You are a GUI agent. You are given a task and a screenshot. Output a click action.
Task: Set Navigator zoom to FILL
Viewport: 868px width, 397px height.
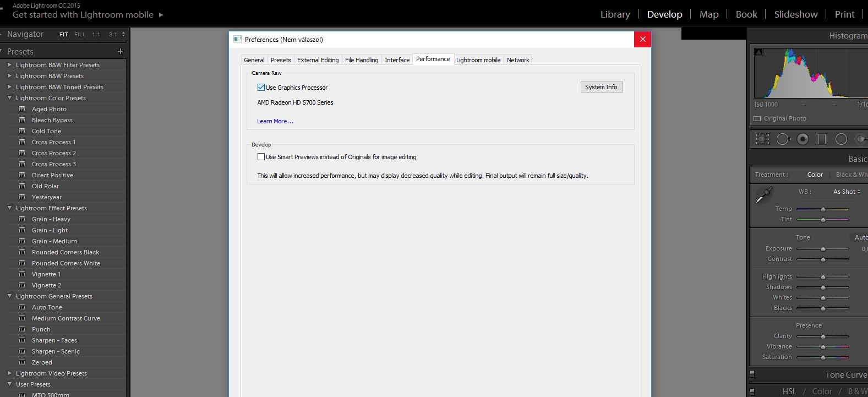tap(80, 34)
